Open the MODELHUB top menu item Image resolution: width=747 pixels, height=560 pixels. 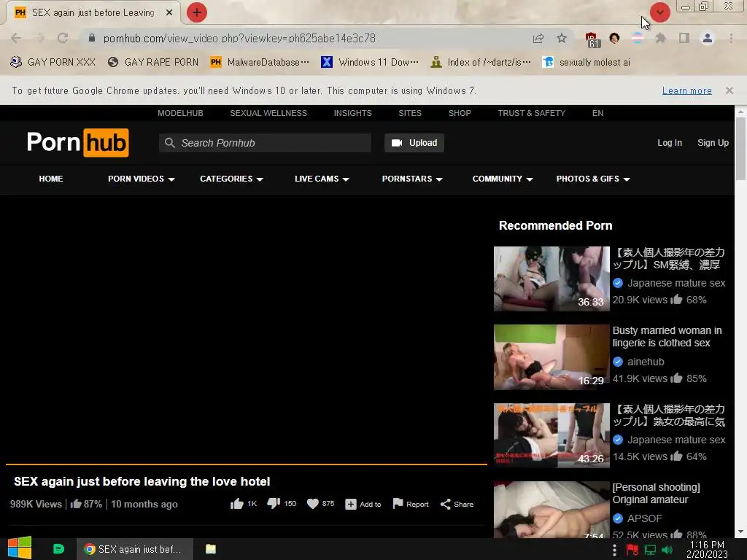click(x=180, y=113)
